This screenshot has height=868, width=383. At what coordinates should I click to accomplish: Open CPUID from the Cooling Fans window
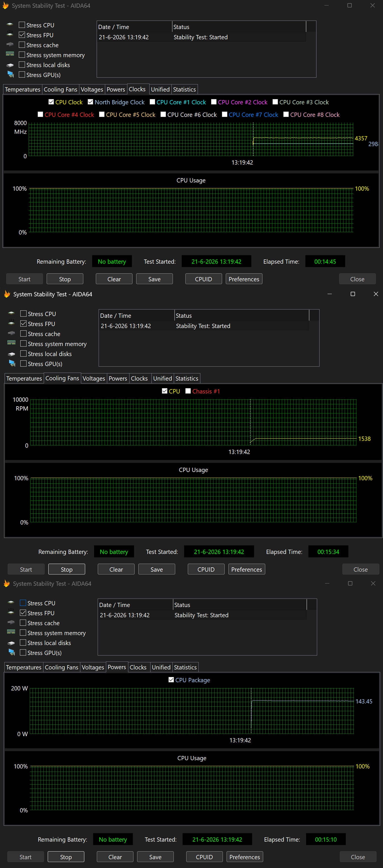pyautogui.click(x=206, y=570)
